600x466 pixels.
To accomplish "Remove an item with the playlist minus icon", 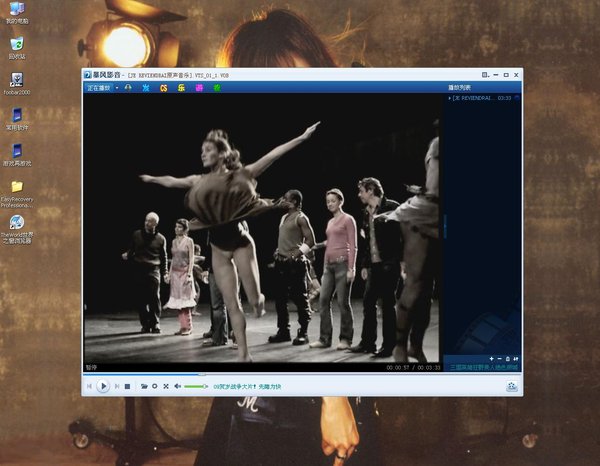I will click(499, 359).
